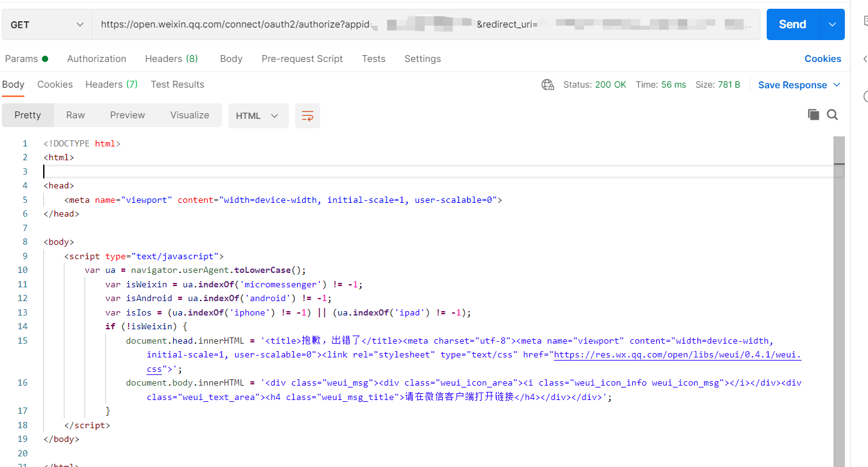
Task: Switch response view to Pretty
Action: point(28,115)
